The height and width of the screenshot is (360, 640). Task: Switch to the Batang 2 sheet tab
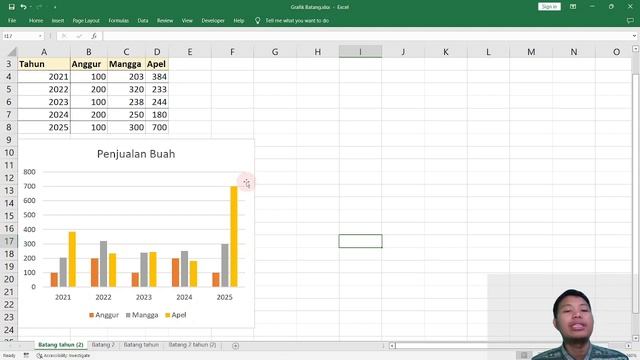[x=103, y=345]
